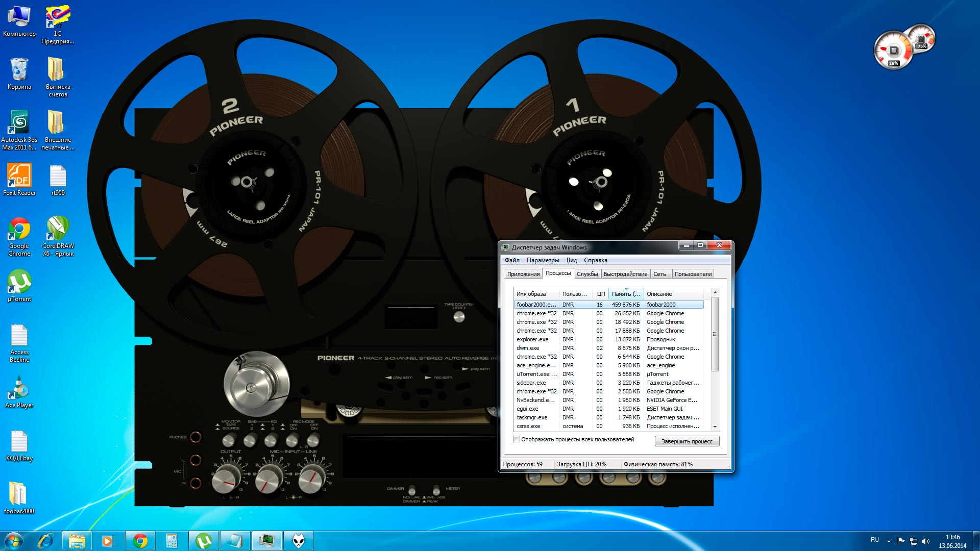Click the Task Manager taskbar icon
This screenshot has height=551, width=980.
pyautogui.click(x=267, y=541)
